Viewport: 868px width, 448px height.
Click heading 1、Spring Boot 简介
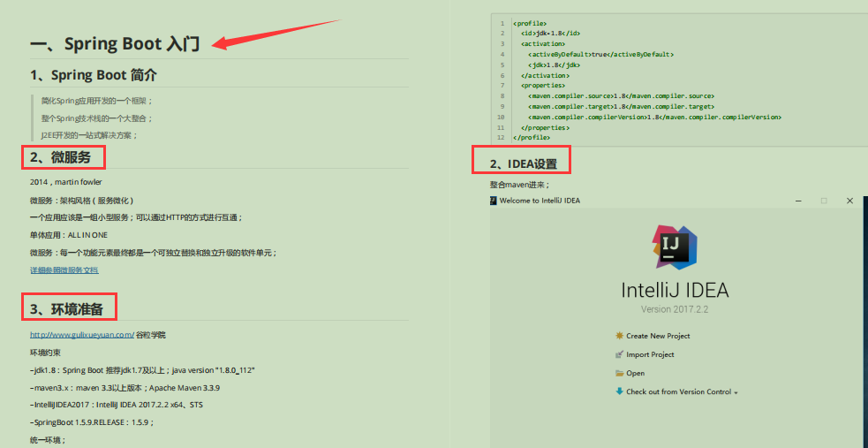pos(94,75)
